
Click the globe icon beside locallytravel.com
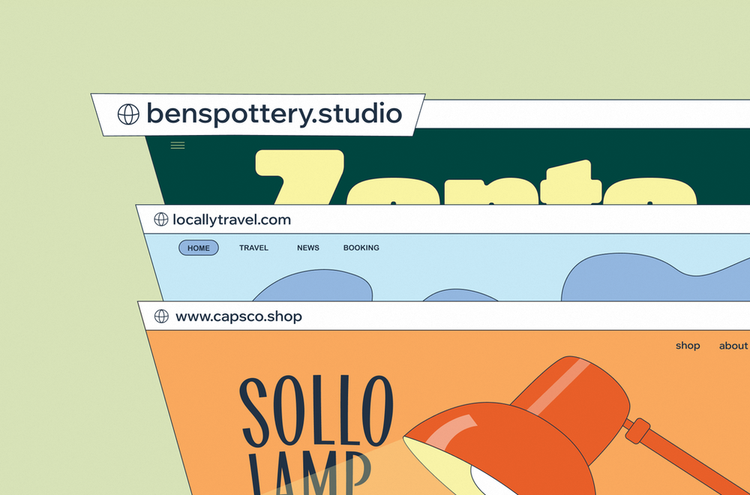coord(161,220)
